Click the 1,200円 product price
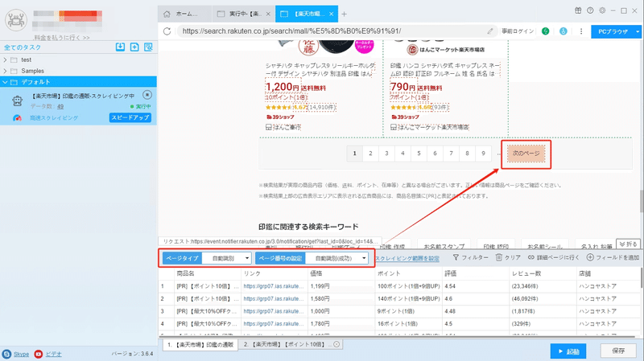Viewport: 644px width, 361px height. [283, 87]
